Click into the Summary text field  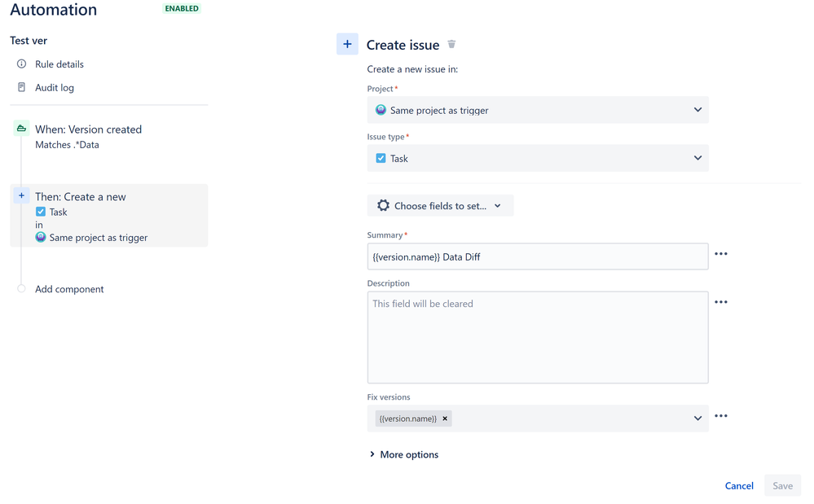point(537,256)
